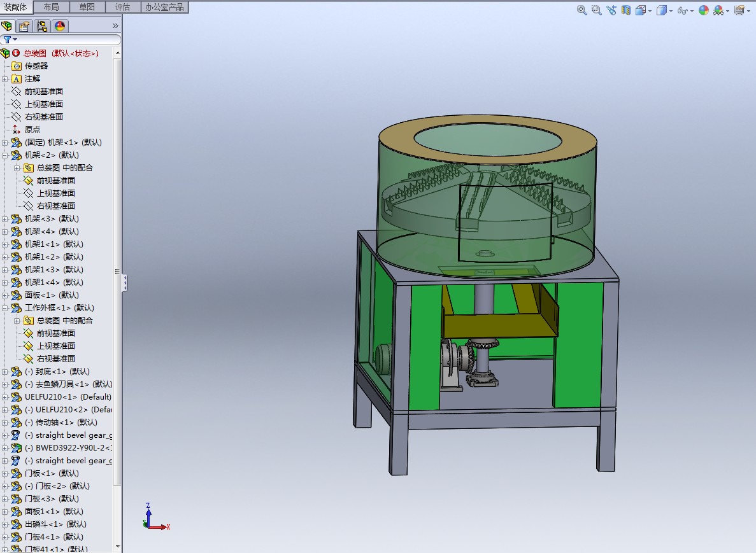Switch to the 评估 tab
The width and height of the screenshot is (756, 553).
123,7
